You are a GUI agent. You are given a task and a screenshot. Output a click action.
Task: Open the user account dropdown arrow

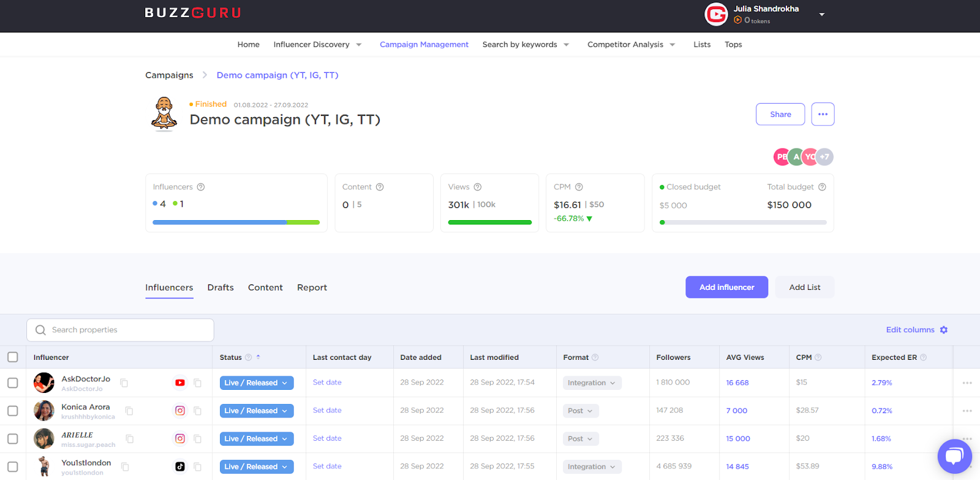[x=822, y=15]
